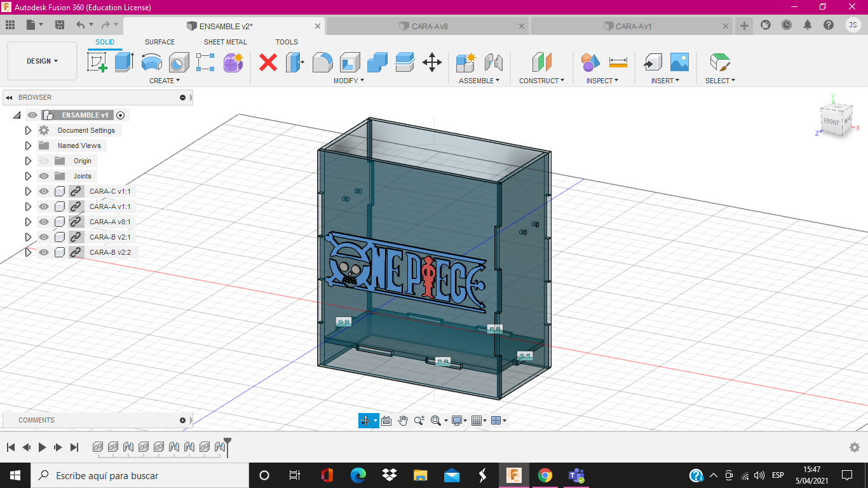868x488 pixels.
Task: Open the DESIGN workspace dropdown
Action: tap(43, 61)
